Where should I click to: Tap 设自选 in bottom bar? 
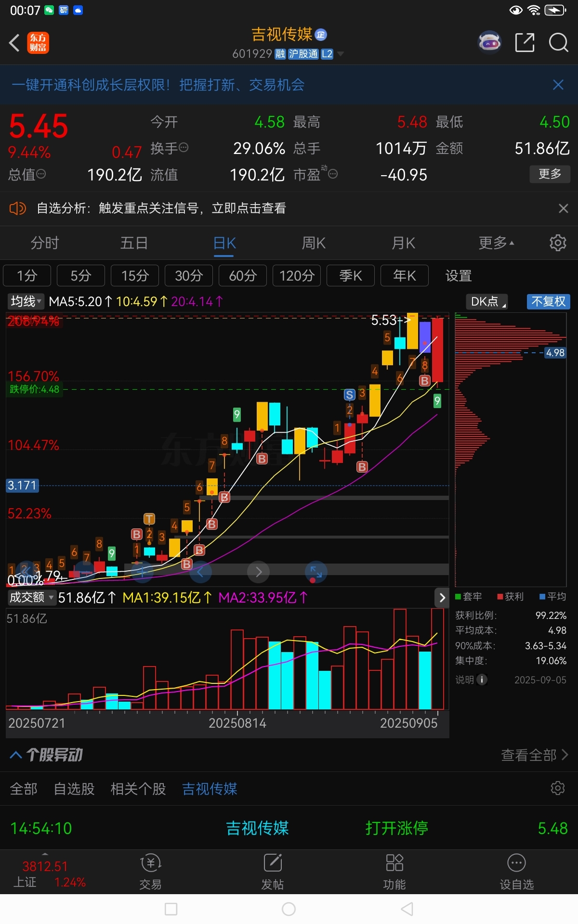(516, 873)
